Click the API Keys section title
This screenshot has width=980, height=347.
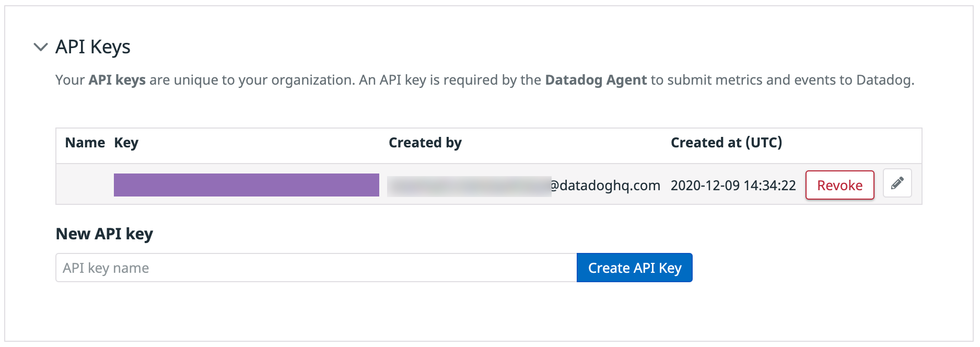pos(92,47)
